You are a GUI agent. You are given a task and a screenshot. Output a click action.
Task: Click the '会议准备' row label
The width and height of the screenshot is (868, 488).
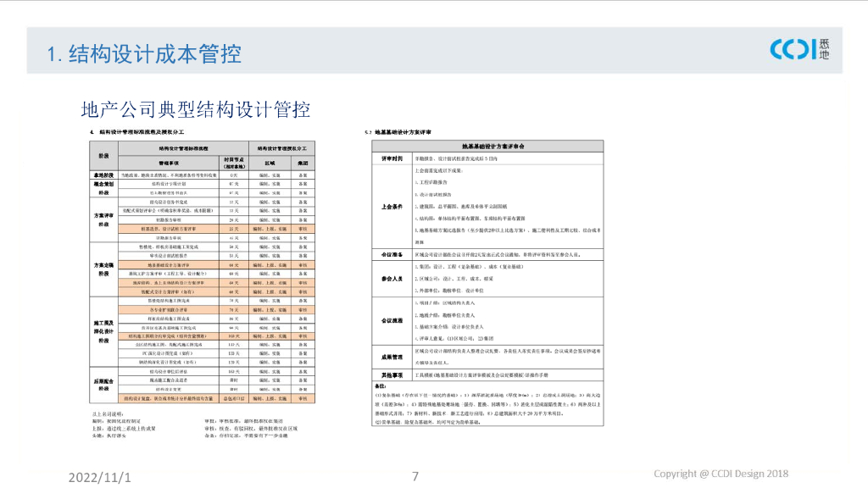[392, 254]
